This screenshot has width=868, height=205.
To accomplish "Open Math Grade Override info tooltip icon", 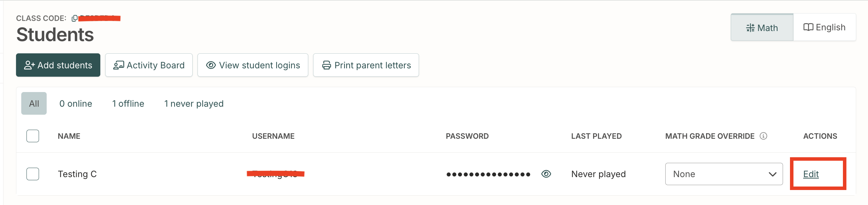I will (764, 136).
